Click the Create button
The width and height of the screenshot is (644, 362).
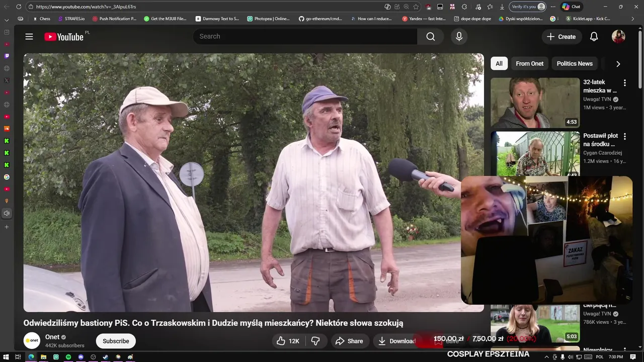[x=561, y=37]
